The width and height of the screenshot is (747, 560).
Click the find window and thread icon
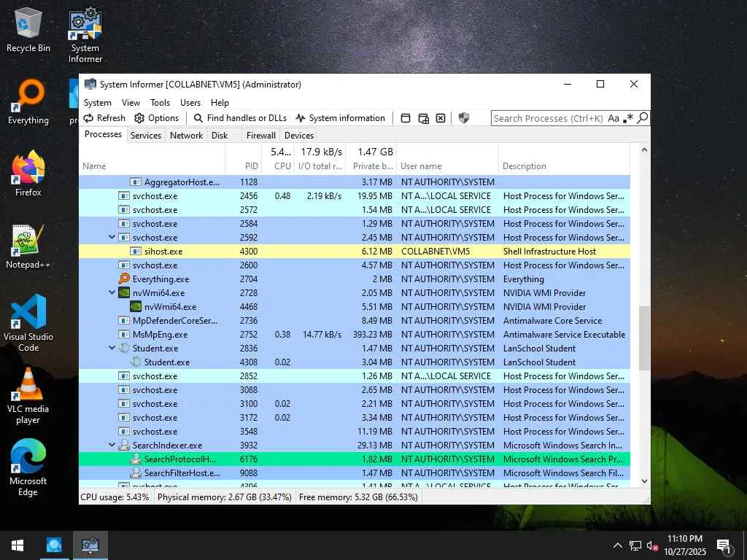[x=424, y=118]
